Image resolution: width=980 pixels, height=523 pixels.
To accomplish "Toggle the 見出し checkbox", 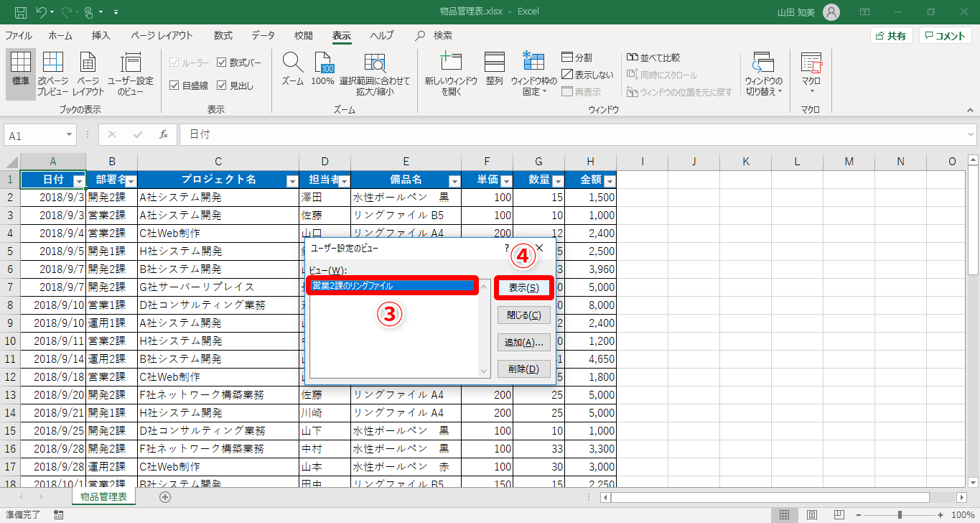I will click(x=235, y=85).
